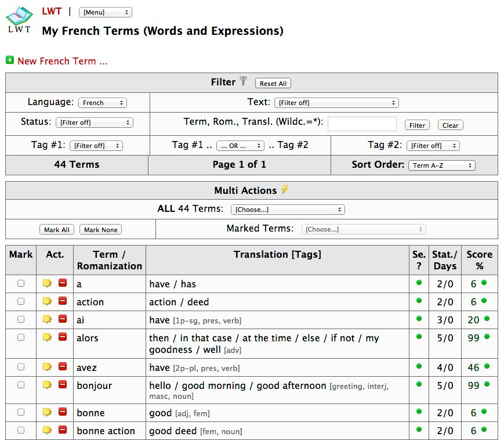Open the Language dropdown set to French

pyautogui.click(x=102, y=103)
